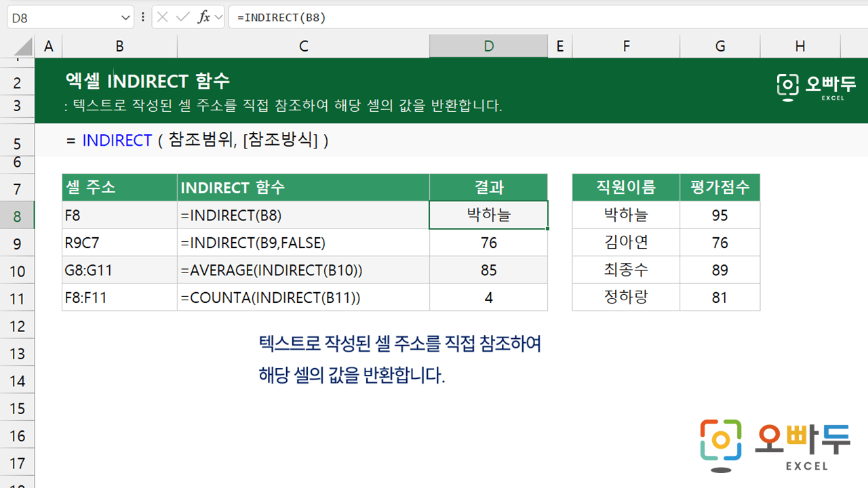Select row 9 header
This screenshot has height=488, width=868.
(x=17, y=243)
